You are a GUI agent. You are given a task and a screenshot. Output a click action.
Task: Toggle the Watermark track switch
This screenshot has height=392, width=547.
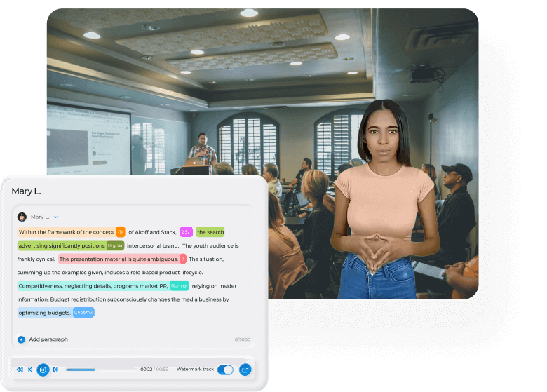225,370
